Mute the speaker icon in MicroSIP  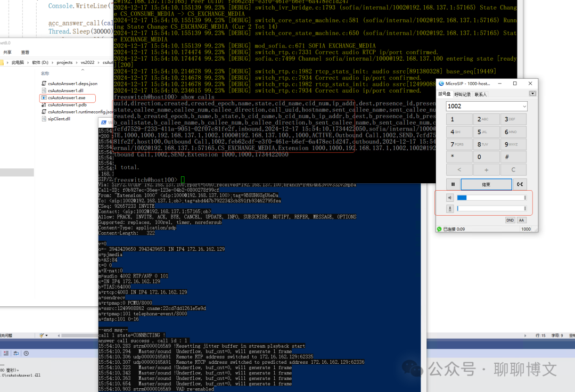coord(450,198)
